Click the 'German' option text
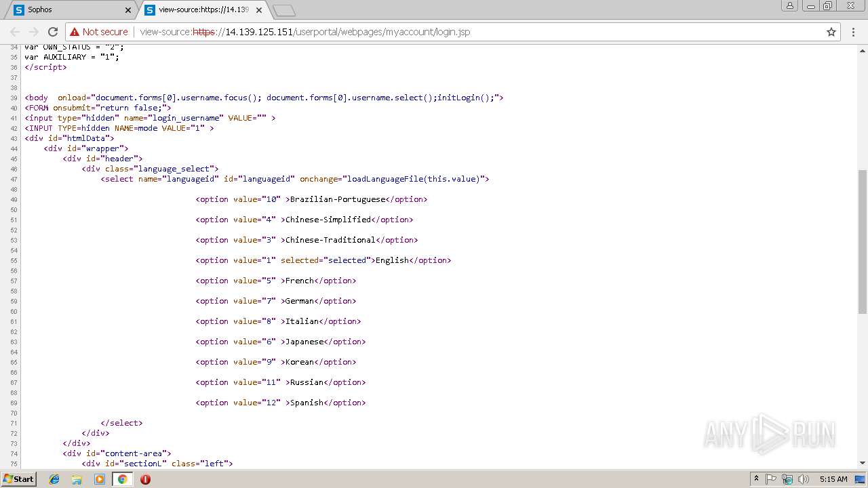 coord(300,301)
